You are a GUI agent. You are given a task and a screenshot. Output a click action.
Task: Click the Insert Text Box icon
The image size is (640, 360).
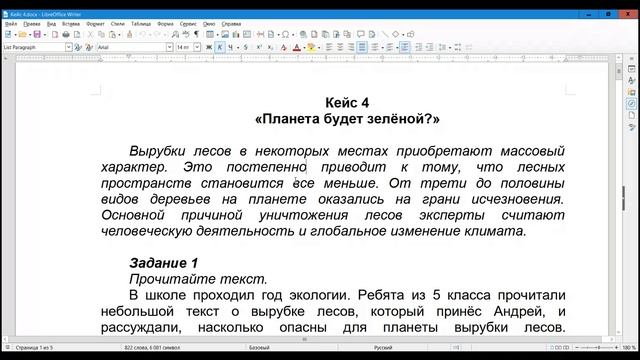pyautogui.click(x=247, y=35)
